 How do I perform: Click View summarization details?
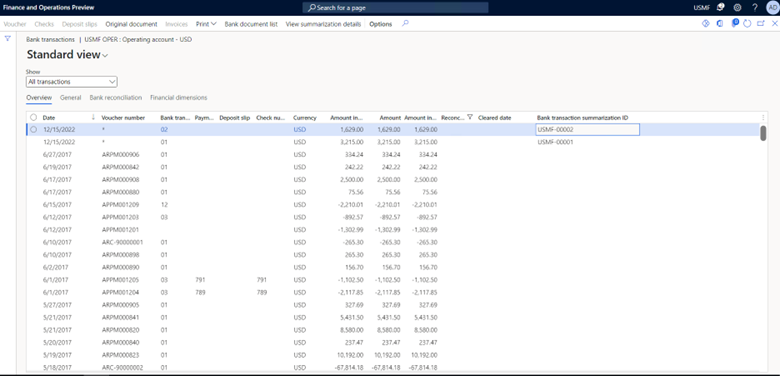tap(323, 24)
